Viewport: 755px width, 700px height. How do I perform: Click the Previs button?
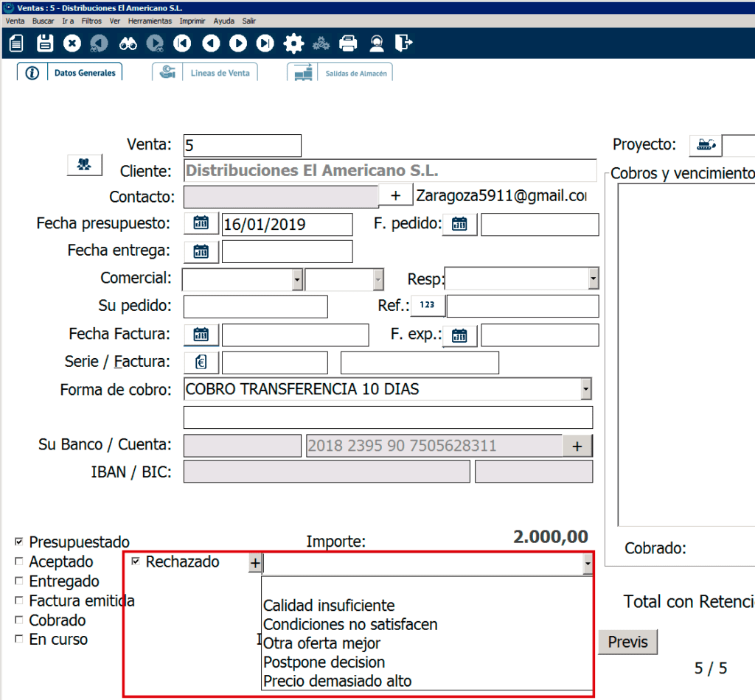click(x=627, y=642)
